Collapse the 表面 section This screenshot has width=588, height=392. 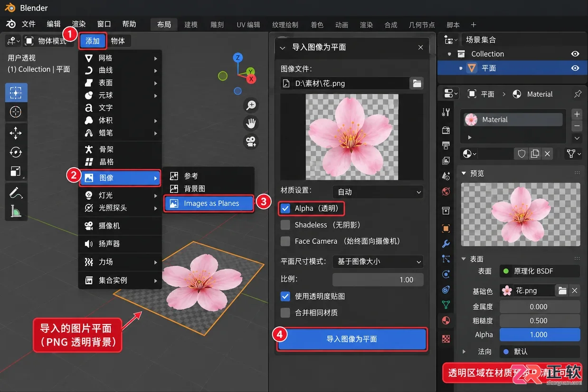point(464,259)
